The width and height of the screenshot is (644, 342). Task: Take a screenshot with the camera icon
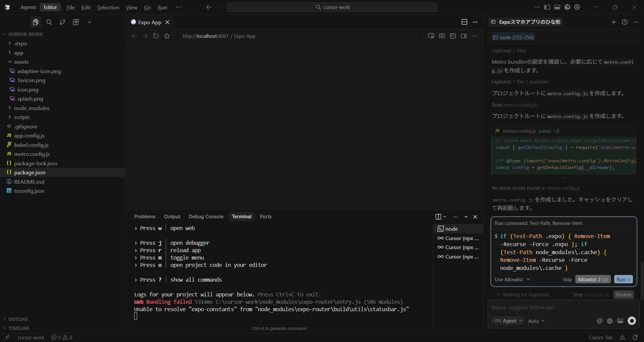(x=442, y=36)
